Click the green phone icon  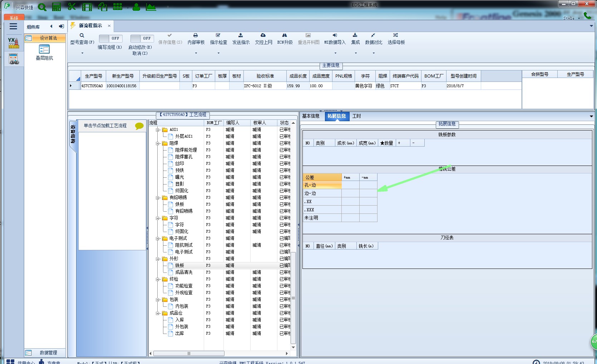587,15
